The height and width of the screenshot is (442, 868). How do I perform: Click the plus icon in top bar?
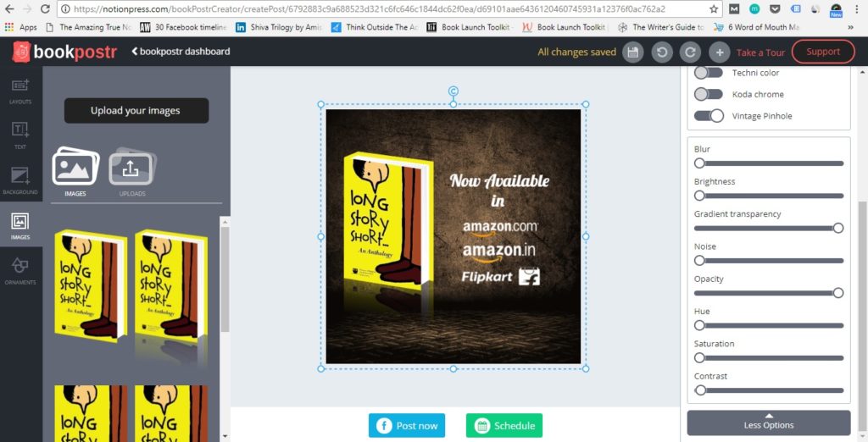click(x=719, y=52)
